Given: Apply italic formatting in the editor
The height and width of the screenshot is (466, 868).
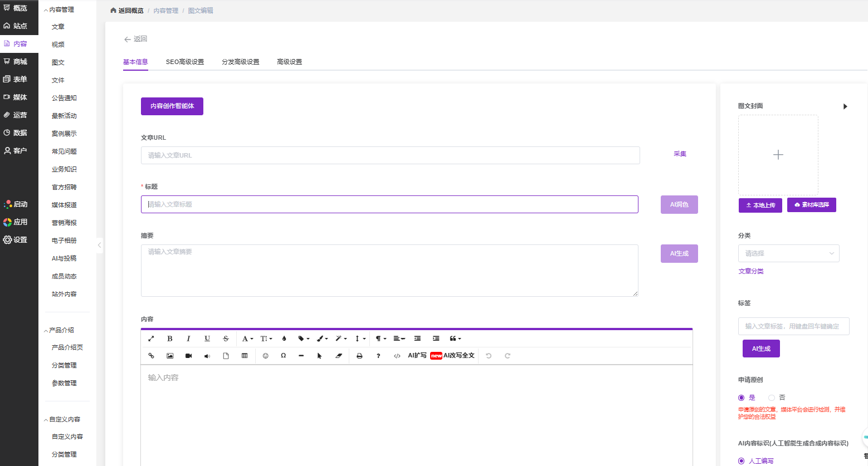Looking at the screenshot, I should 188,339.
